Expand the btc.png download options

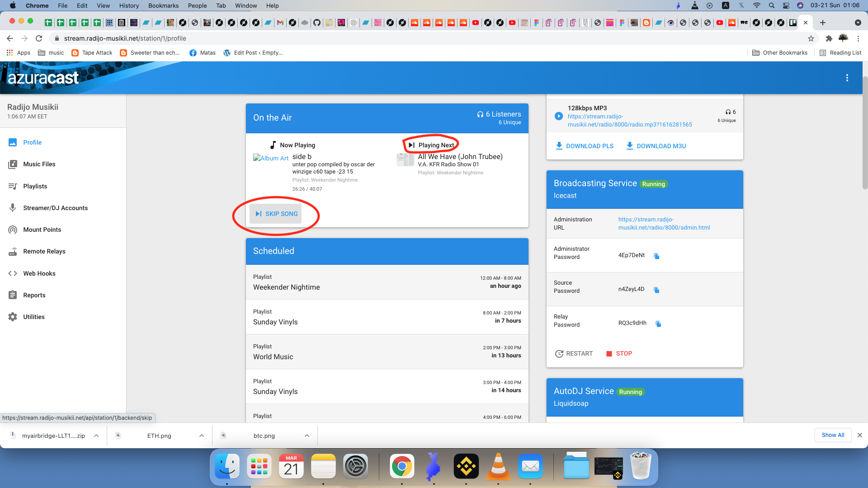(307, 436)
